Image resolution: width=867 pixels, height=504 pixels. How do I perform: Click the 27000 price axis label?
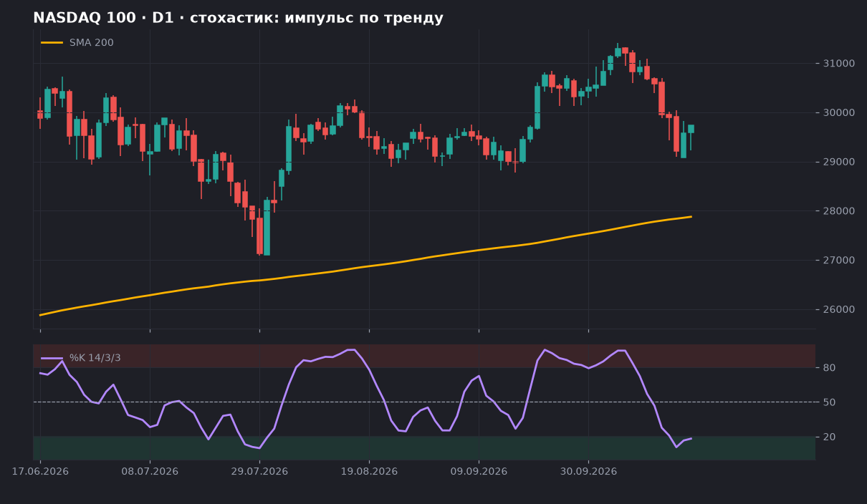point(838,261)
